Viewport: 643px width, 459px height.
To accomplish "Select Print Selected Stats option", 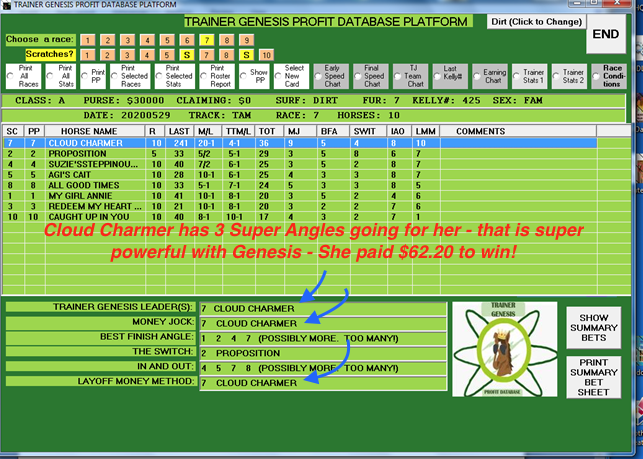I will coord(175,76).
